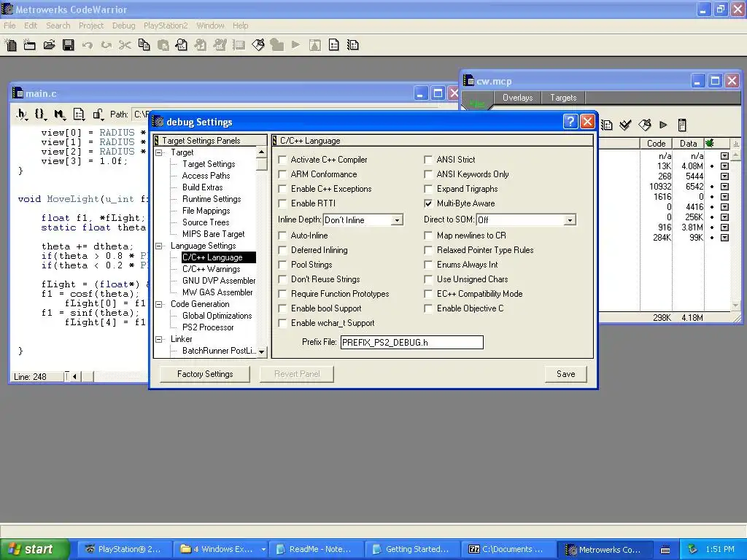The height and width of the screenshot is (560, 747).
Task: Enable the Activate C++ Compiler checkbox
Action: click(x=282, y=160)
